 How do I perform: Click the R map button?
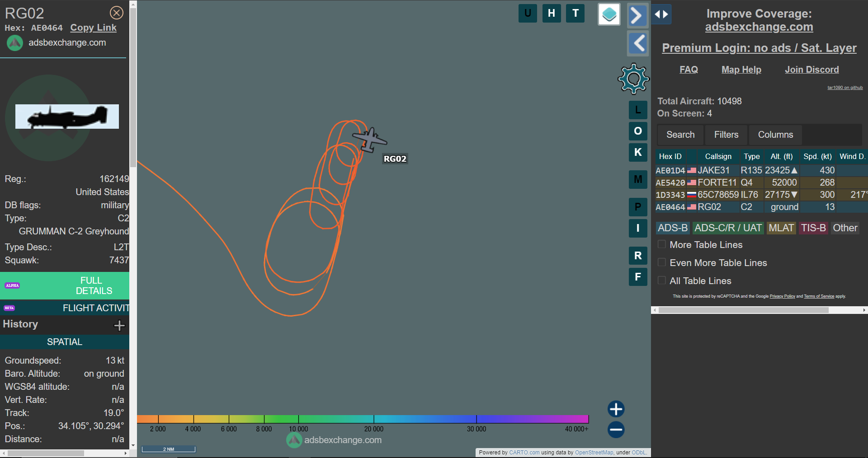(638, 256)
